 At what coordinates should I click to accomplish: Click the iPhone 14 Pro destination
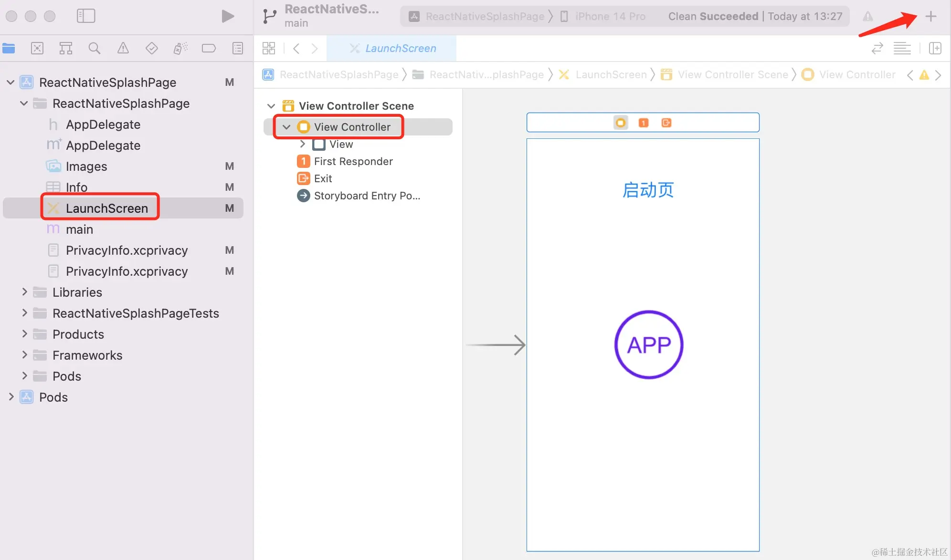(610, 16)
